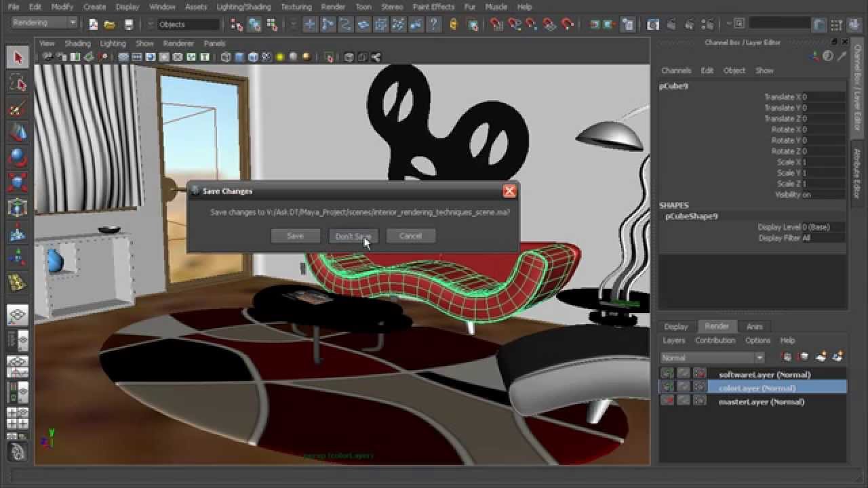Toggle renderable icon on colorLayer
This screenshot has width=868, height=488.
coord(668,387)
